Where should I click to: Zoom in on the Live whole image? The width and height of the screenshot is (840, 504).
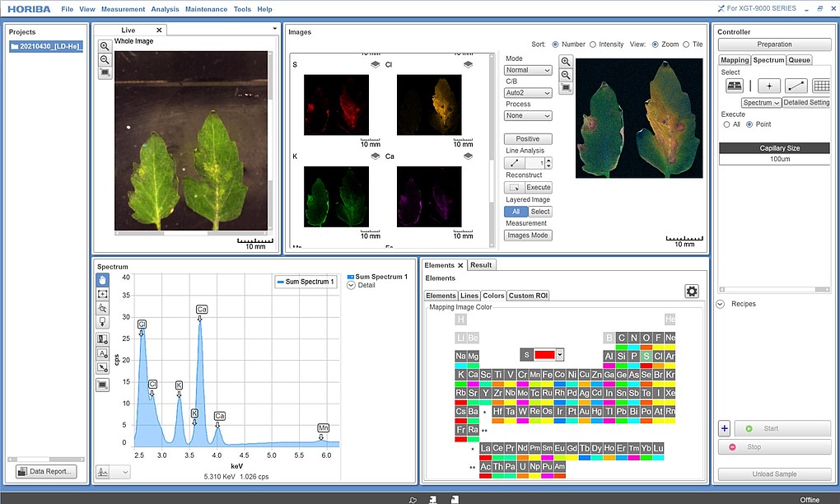(x=105, y=46)
